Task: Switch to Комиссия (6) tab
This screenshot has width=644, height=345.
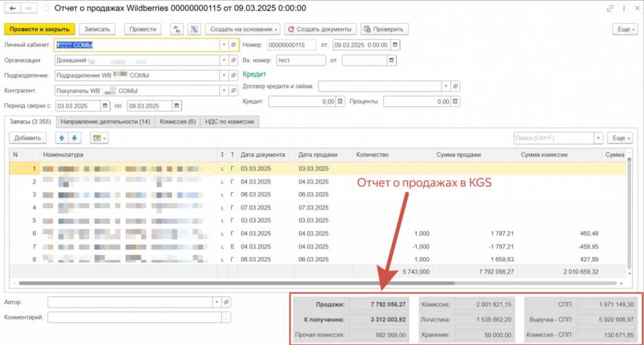Action: coord(177,121)
